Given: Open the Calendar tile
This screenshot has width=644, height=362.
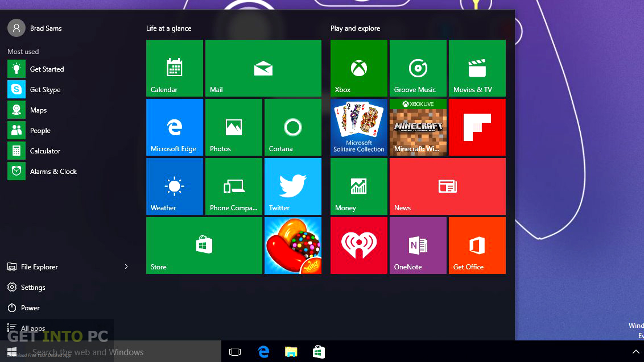Looking at the screenshot, I should [x=175, y=68].
